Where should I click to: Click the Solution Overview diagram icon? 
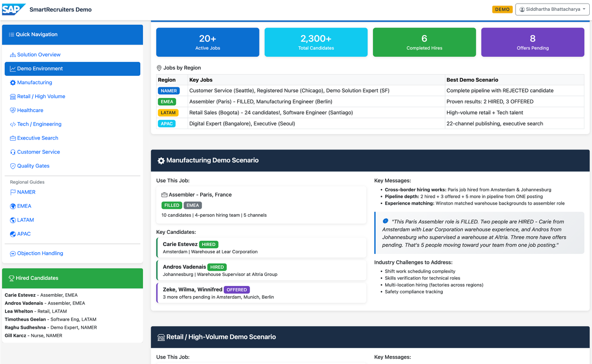click(13, 55)
